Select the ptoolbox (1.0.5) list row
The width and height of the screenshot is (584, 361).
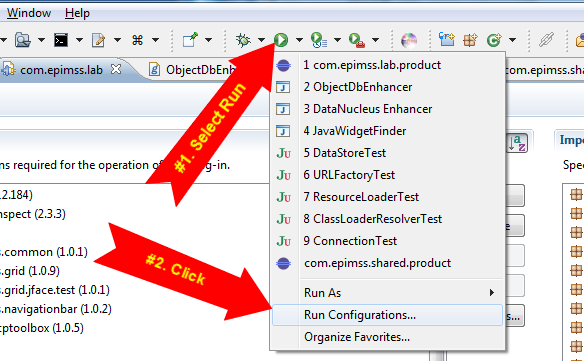point(42,328)
